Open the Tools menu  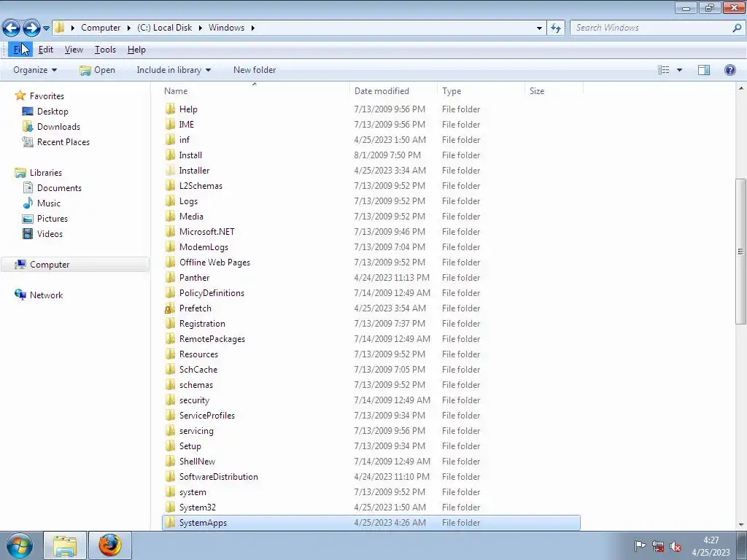point(105,50)
